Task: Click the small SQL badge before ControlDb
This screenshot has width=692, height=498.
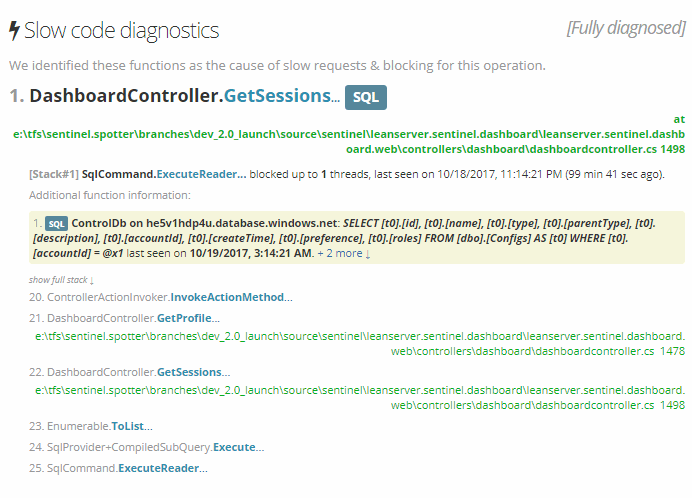Action: 56,224
